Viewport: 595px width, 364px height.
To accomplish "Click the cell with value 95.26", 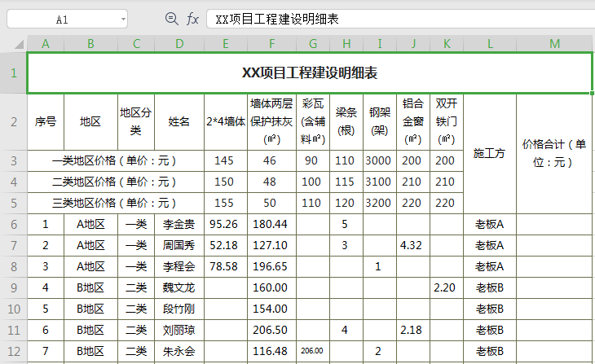I will pos(226,224).
